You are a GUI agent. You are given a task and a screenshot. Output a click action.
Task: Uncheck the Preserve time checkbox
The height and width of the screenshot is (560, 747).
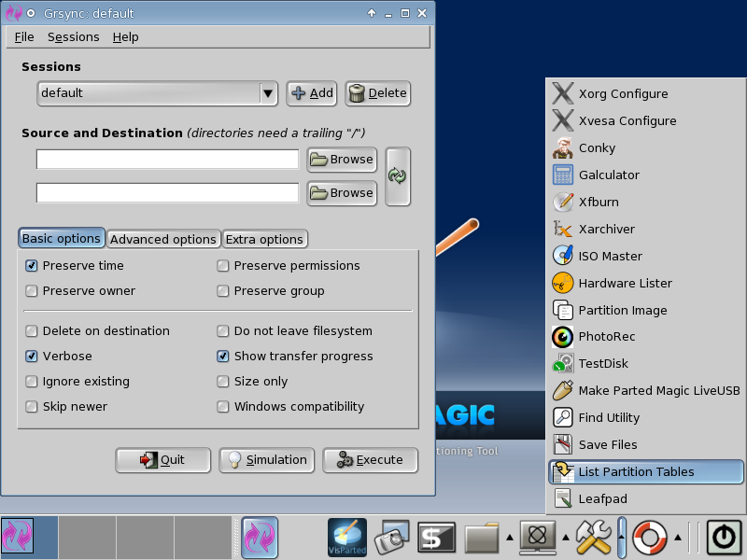(x=32, y=266)
